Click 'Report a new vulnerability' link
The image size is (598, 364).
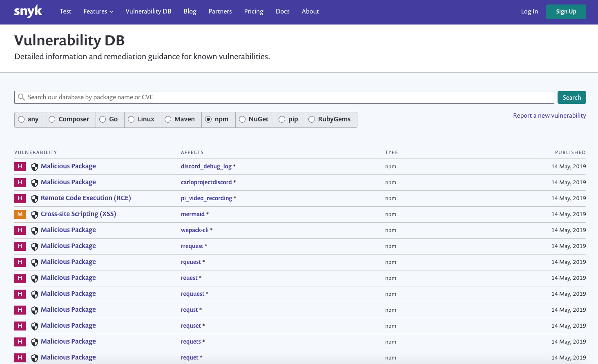pos(549,116)
